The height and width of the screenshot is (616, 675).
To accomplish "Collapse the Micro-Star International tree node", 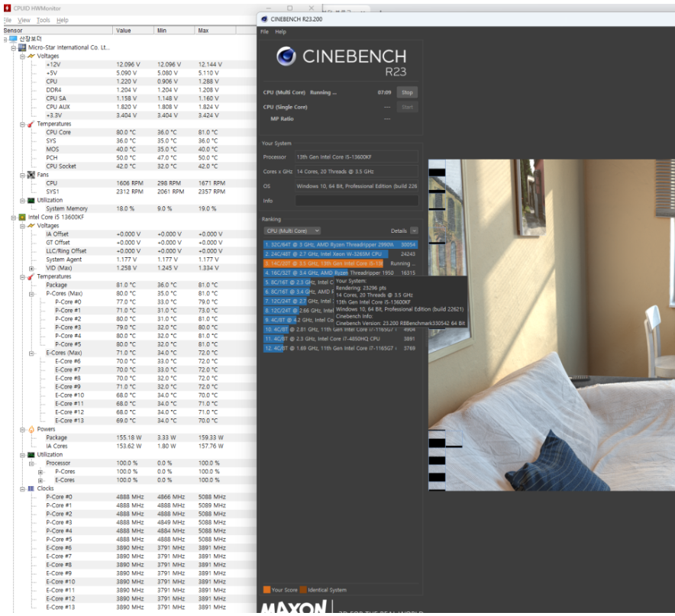I will 13,48.
